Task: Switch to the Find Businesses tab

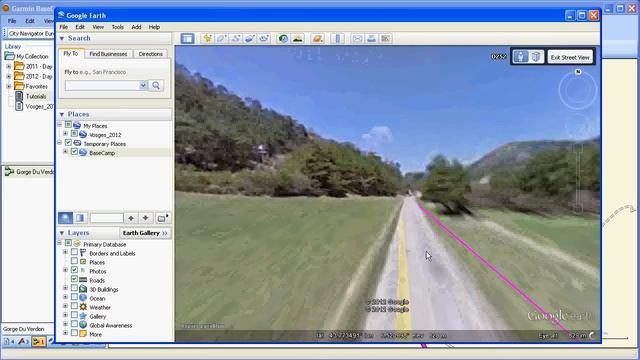Action: click(108, 54)
